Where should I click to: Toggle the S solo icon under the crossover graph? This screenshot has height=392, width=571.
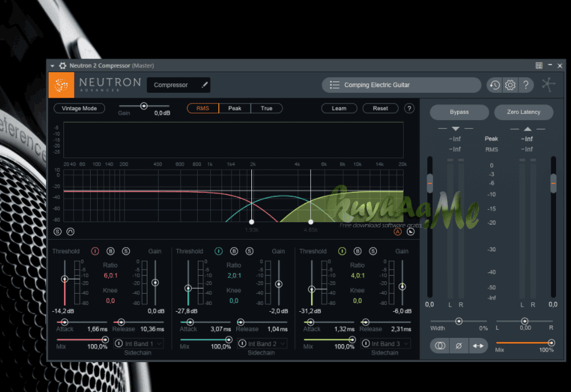pos(58,231)
